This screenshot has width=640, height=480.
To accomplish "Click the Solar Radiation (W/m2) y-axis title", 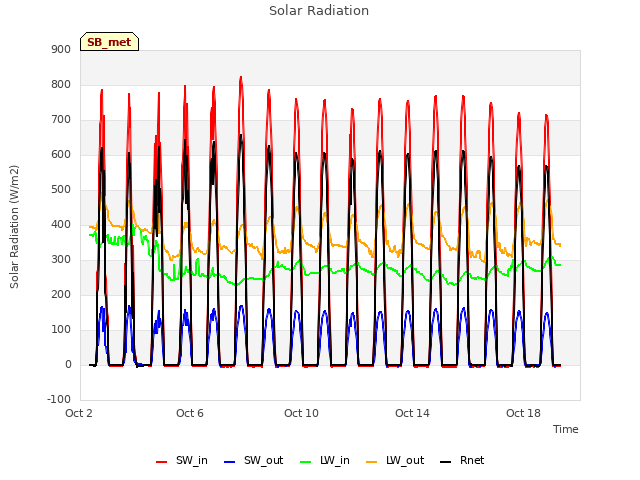I will (14, 227).
